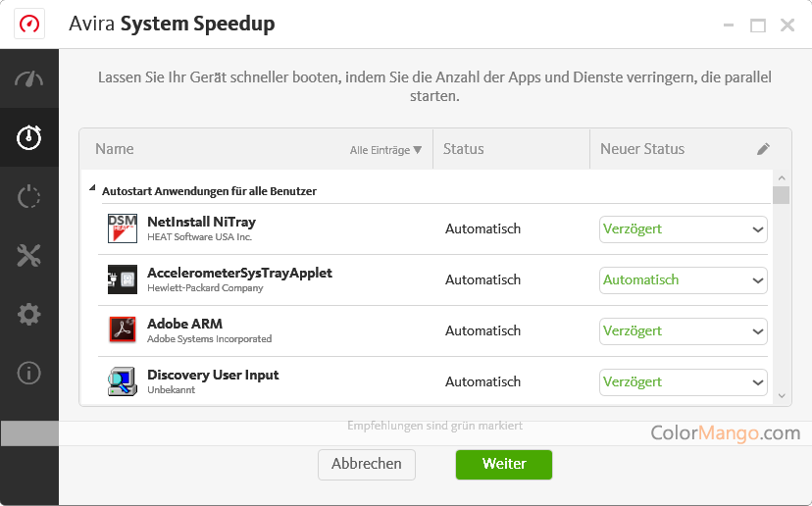Select the Discovery User Input entry name
Image resolution: width=812 pixels, height=506 pixels.
(x=213, y=375)
